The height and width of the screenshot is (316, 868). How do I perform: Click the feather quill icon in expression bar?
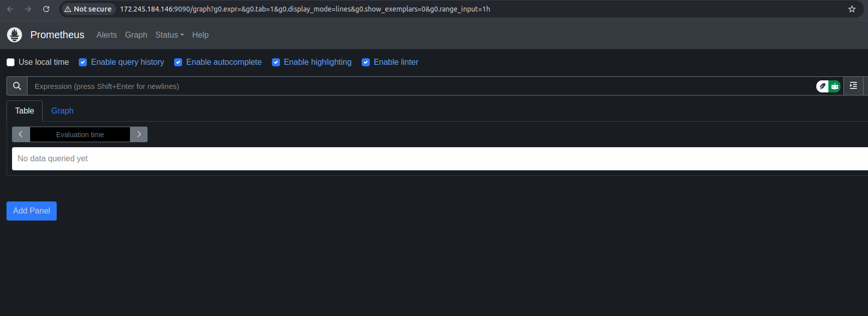822,86
